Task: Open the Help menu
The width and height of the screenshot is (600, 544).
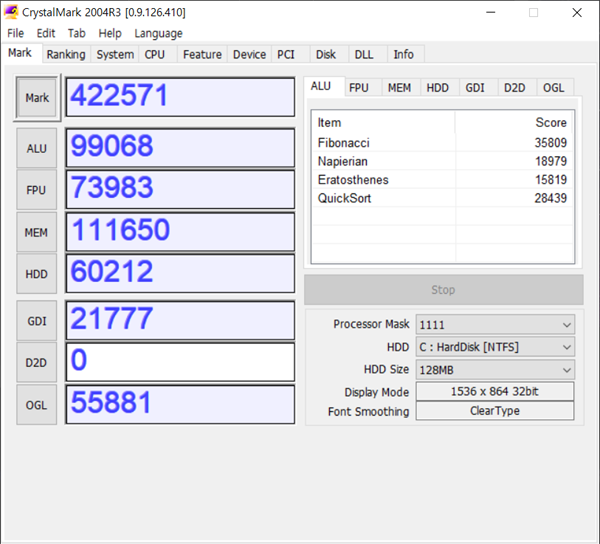Action: click(110, 34)
